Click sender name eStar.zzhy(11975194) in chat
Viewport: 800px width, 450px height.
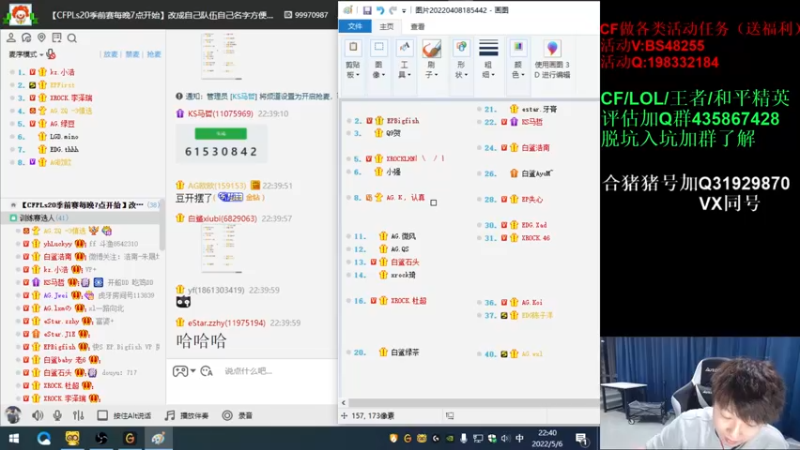[227, 322]
